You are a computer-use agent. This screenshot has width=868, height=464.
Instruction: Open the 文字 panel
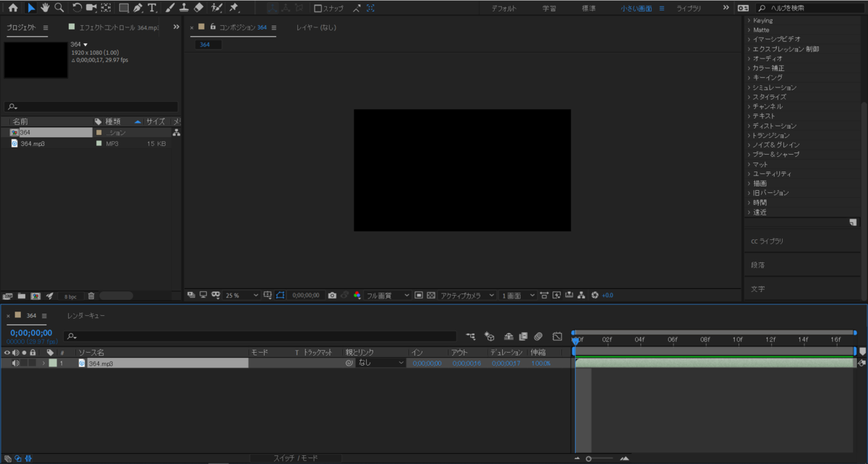click(757, 289)
